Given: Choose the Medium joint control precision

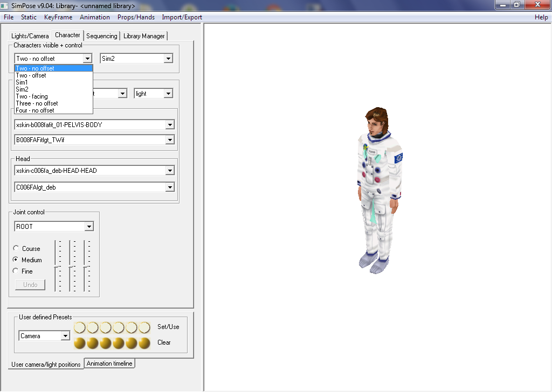Looking at the screenshot, I should click(16, 260).
